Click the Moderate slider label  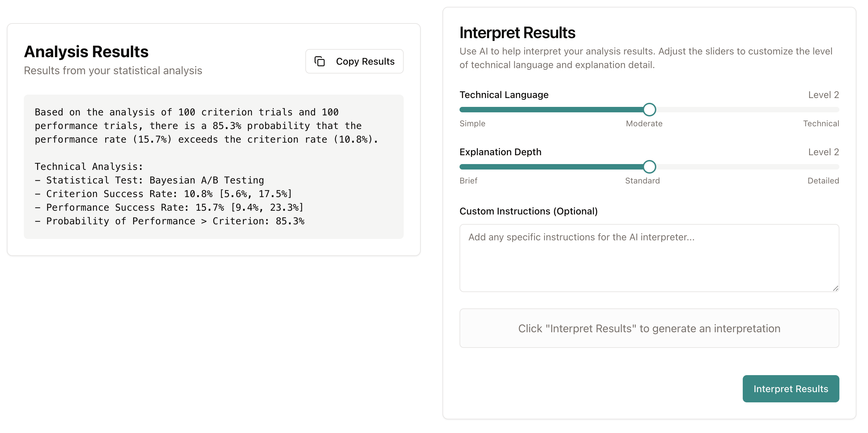tap(644, 124)
